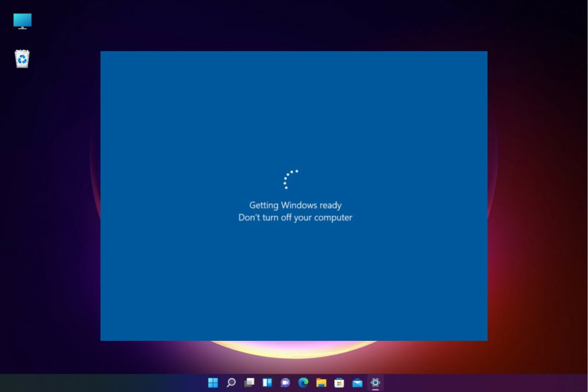The height and width of the screenshot is (392, 588).
Task: Open the Recycle Bin desktop icon
Action: pos(22,59)
